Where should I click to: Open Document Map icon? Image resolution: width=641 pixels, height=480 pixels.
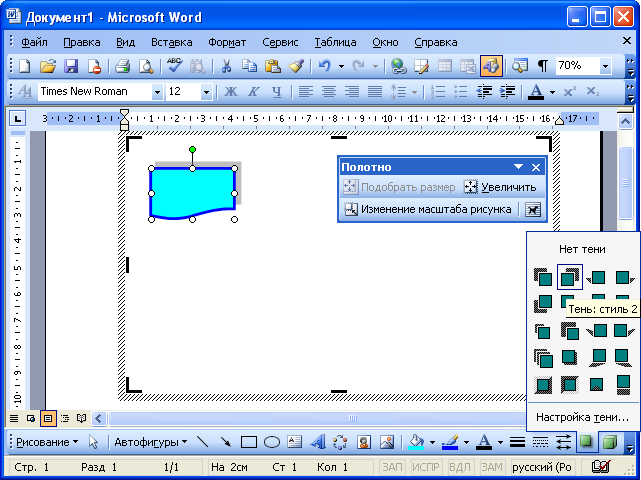[x=520, y=66]
